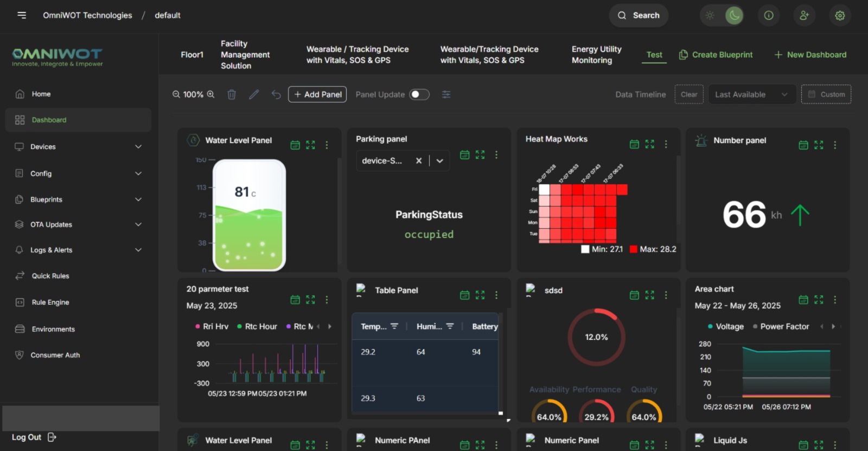Click the Clear timeline button
Screen dimensions: 868x451
click(x=689, y=94)
